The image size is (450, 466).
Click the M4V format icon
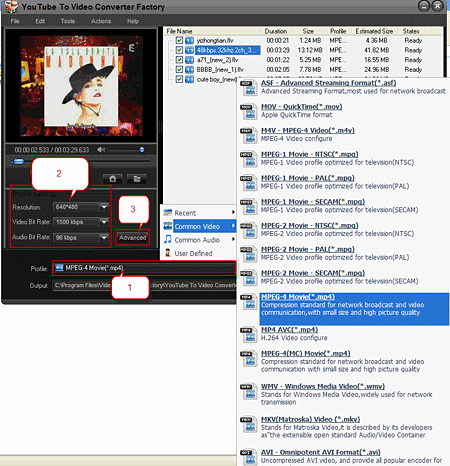point(249,135)
